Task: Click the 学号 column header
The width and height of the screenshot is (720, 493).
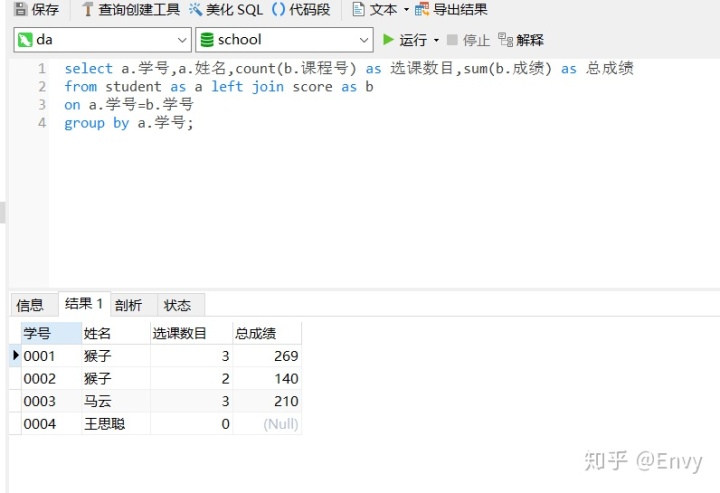Action: click(x=51, y=333)
